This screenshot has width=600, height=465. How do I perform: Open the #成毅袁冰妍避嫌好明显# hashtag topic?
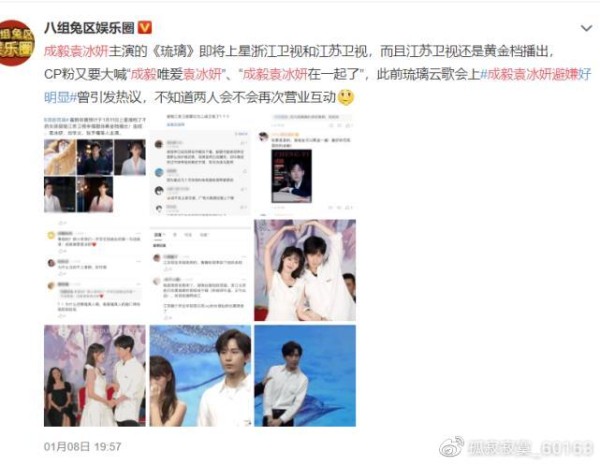(x=318, y=85)
